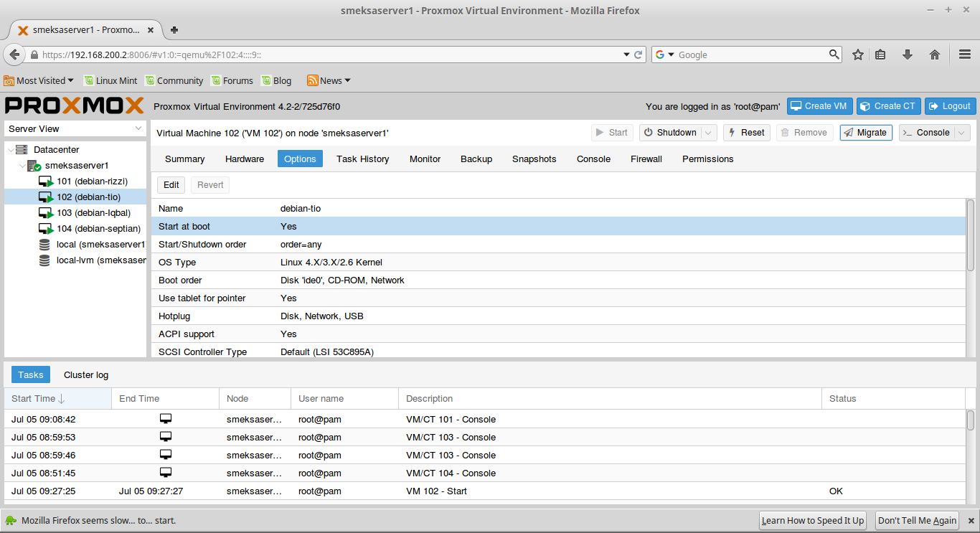This screenshot has height=533, width=980.
Task: Click the lock icon in the address bar
Action: coord(34,55)
